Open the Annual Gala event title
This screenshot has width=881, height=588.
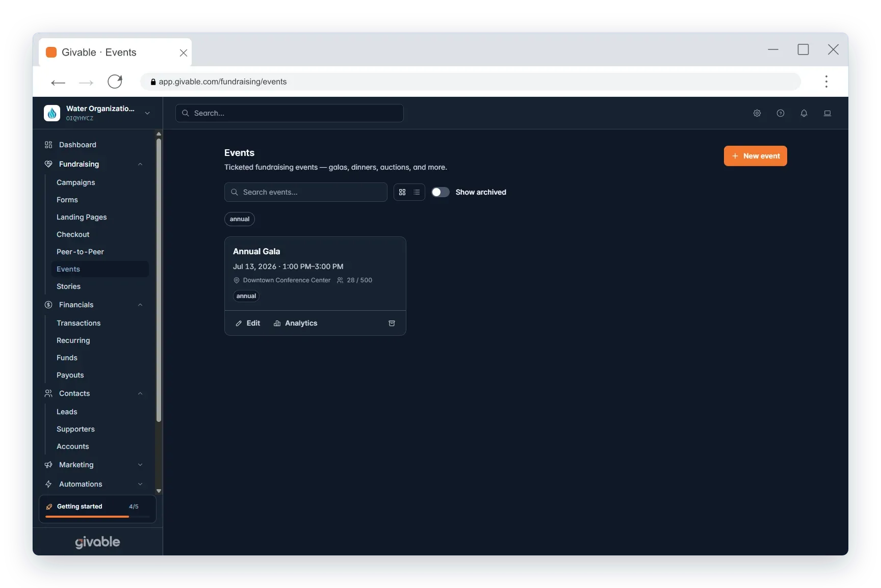coord(256,251)
